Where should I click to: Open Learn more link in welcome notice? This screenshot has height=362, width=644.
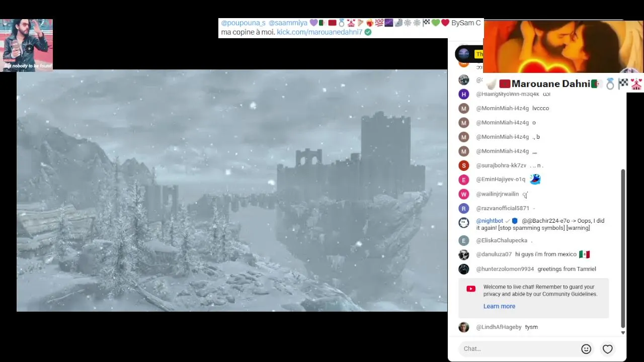(x=499, y=306)
